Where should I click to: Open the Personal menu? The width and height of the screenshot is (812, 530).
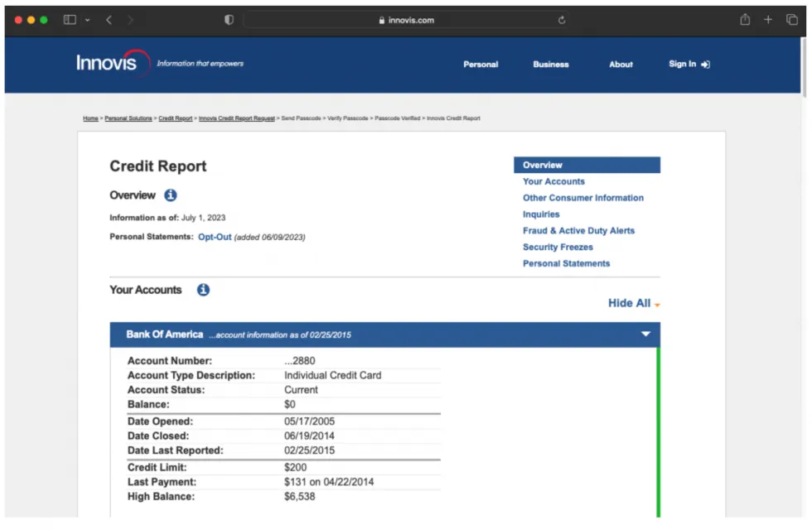pos(481,65)
